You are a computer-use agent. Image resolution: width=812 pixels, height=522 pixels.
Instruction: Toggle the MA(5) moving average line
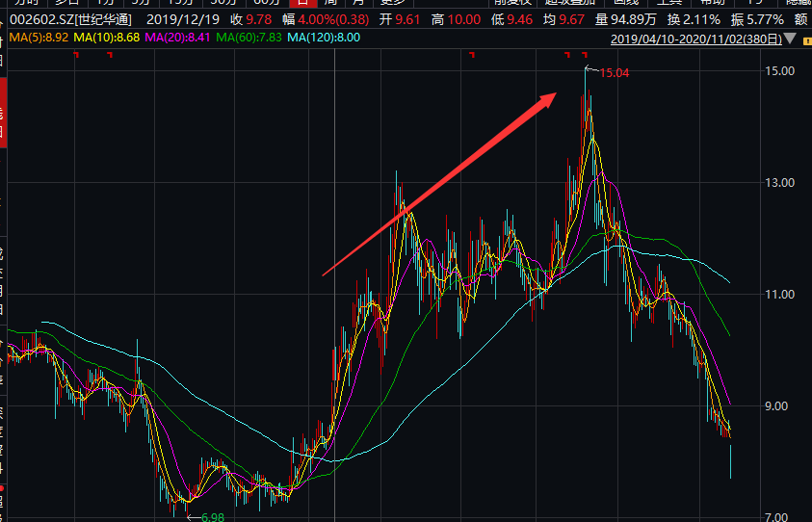[34, 38]
